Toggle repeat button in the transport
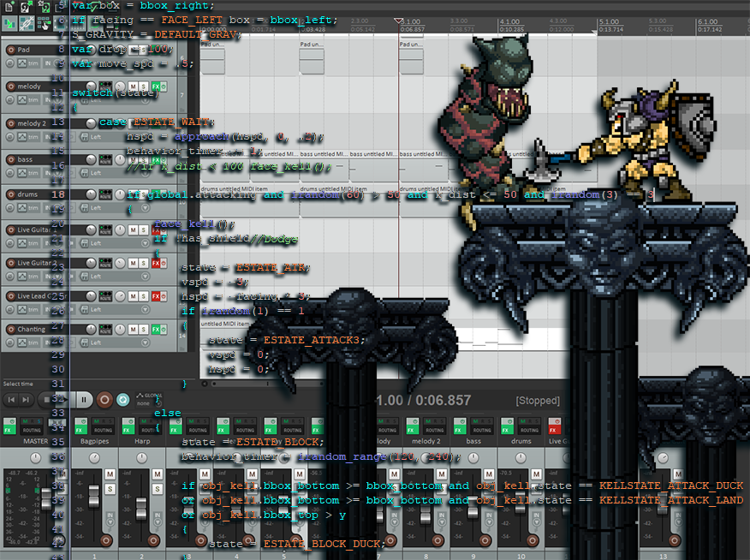This screenshot has width=750, height=560. click(123, 400)
